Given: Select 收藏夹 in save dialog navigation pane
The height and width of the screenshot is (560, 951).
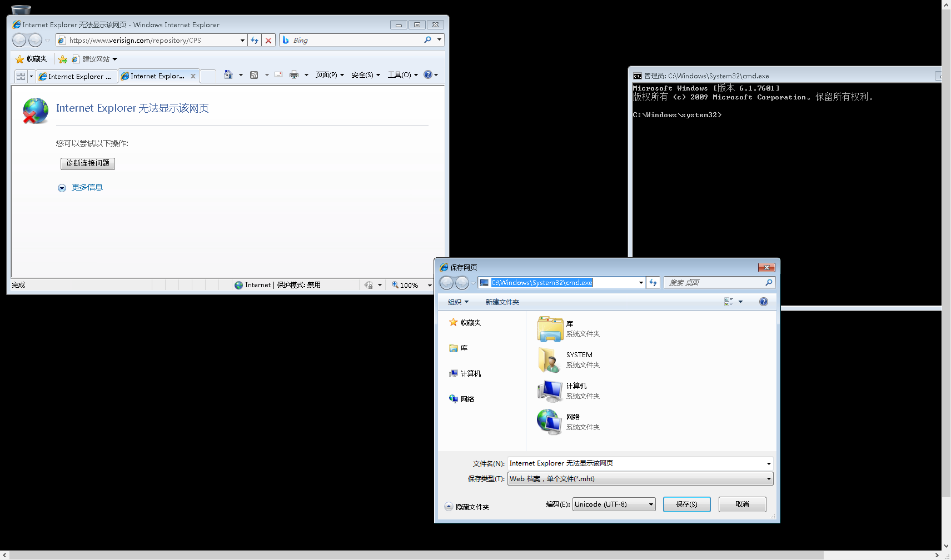Looking at the screenshot, I should pos(465,322).
